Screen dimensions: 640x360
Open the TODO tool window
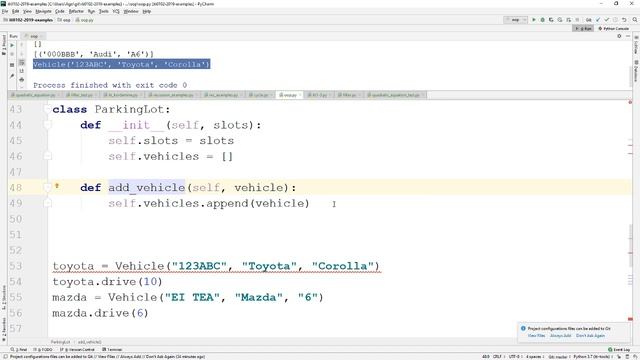[42, 350]
